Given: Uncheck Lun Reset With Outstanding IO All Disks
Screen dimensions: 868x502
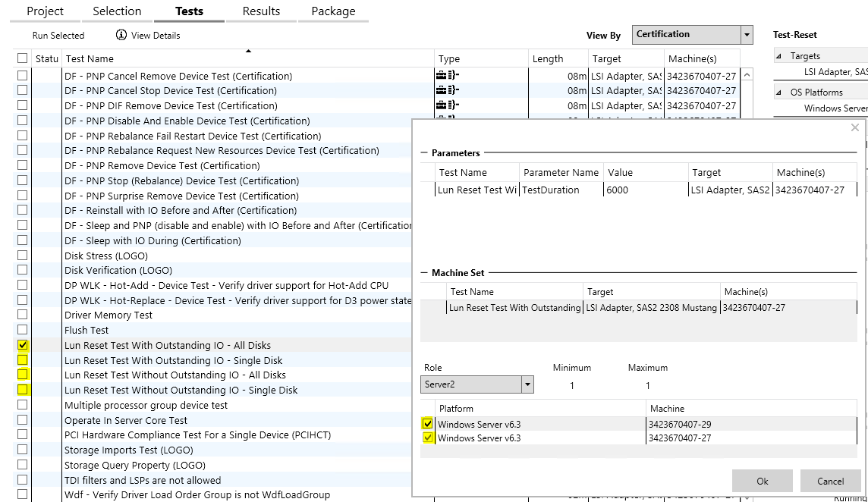Looking at the screenshot, I should [23, 346].
